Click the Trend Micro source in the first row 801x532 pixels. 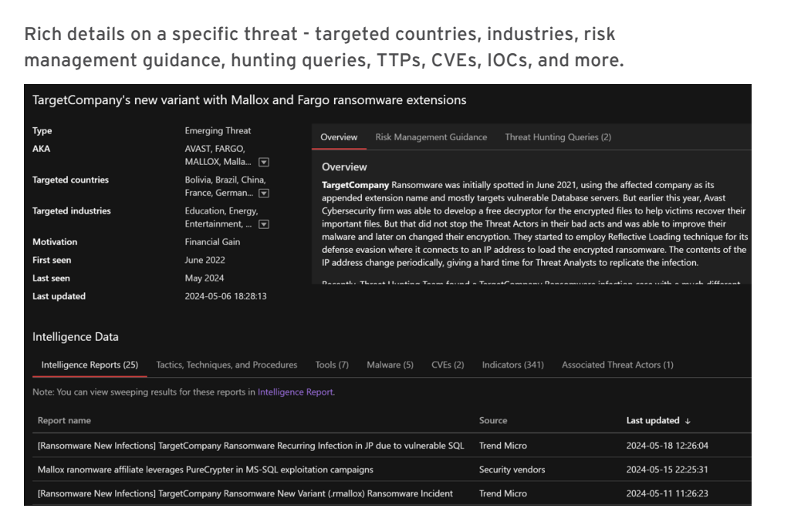[x=502, y=446]
